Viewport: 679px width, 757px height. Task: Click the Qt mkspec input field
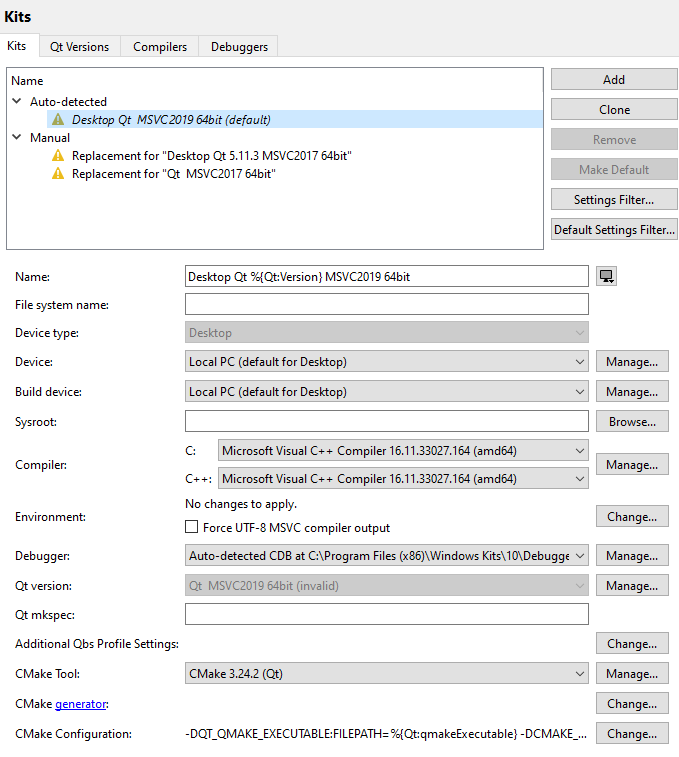pyautogui.click(x=386, y=614)
